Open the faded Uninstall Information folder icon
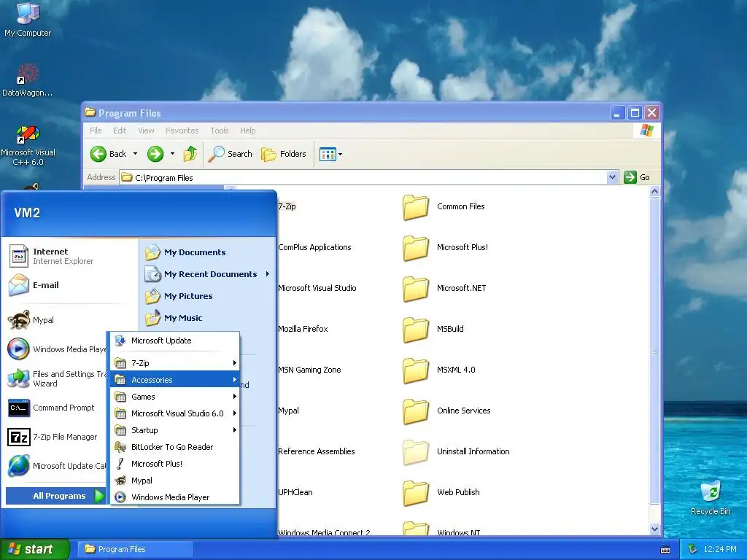Screen dimensions: 747x560 pyautogui.click(x=415, y=452)
